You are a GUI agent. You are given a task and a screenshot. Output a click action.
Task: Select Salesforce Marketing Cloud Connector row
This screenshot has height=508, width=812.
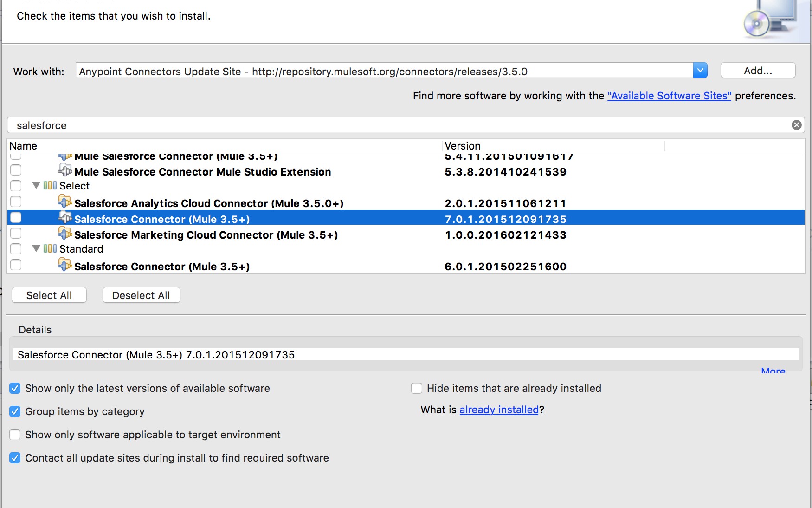[206, 235]
